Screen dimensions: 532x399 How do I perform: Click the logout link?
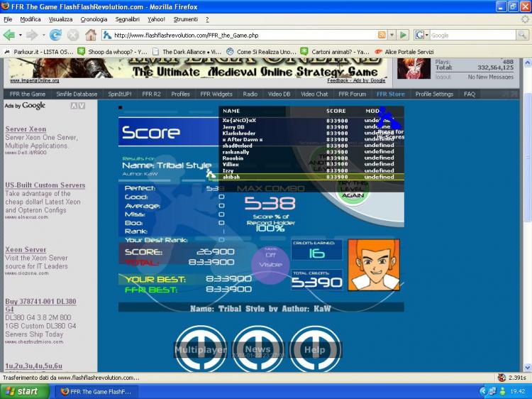click(443, 77)
